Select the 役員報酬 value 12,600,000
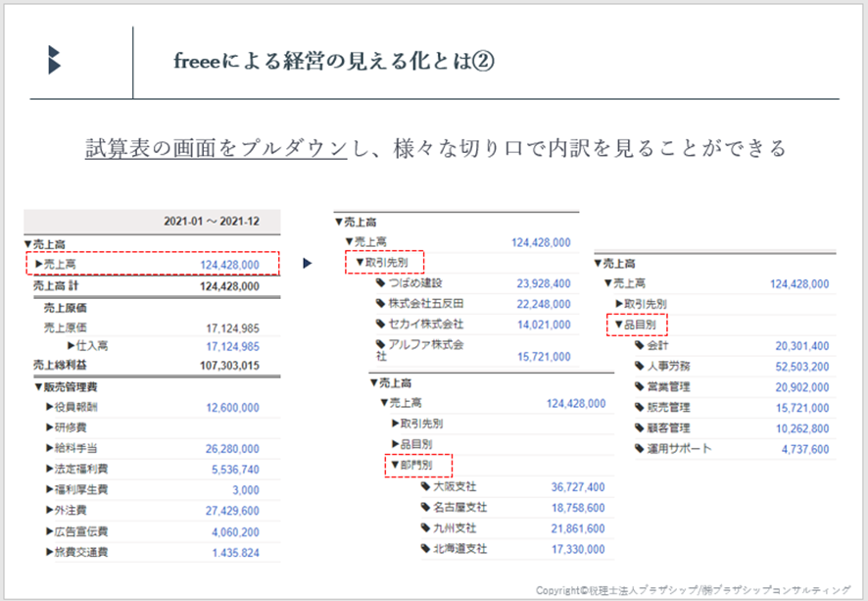The width and height of the screenshot is (868, 601). 232,408
